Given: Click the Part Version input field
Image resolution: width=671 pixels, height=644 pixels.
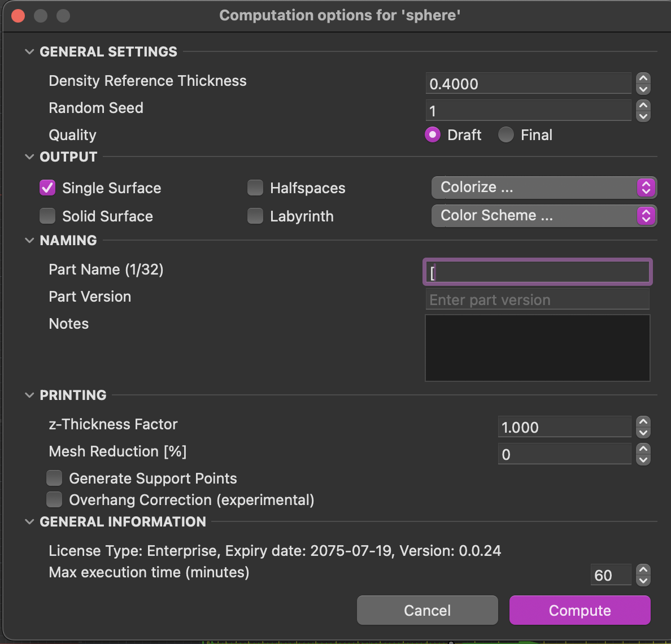Looking at the screenshot, I should tap(537, 300).
